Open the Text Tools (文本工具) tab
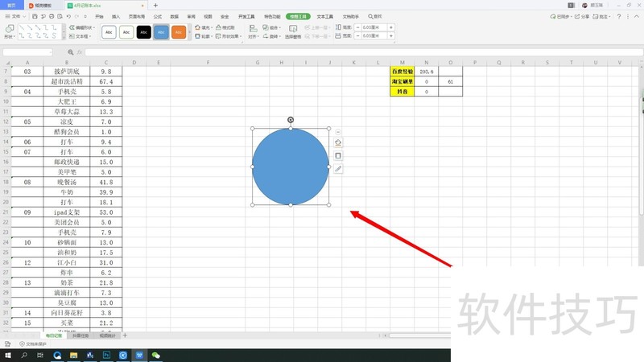The width and height of the screenshot is (644, 362). coord(325,16)
